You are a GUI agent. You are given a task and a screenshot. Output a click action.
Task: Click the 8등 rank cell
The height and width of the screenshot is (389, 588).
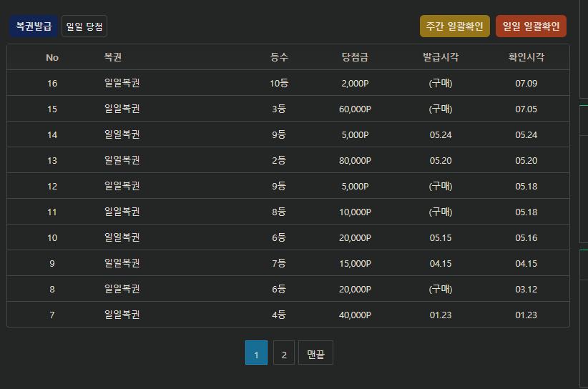279,212
